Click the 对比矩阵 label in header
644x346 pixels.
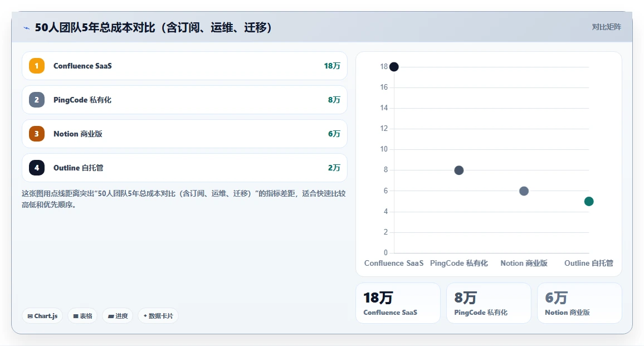(606, 27)
